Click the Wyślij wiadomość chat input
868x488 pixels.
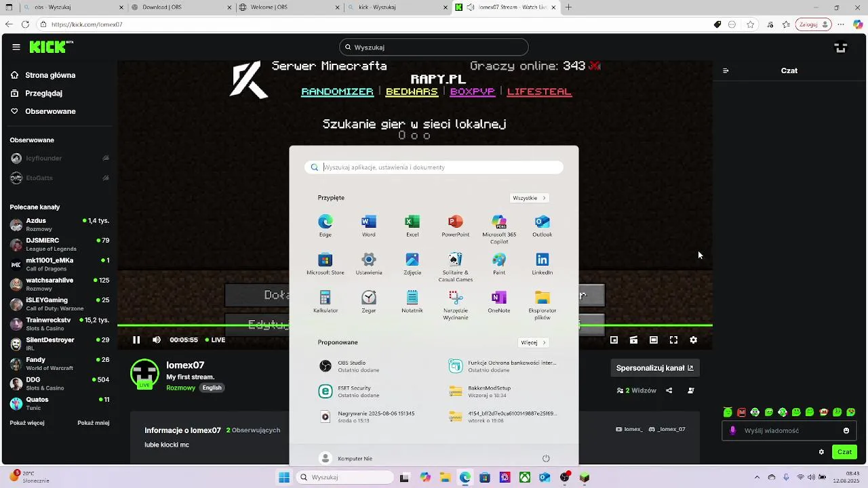[x=789, y=430]
